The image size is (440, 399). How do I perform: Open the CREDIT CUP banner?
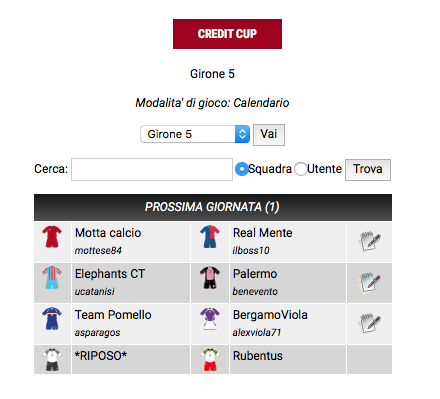tap(227, 34)
